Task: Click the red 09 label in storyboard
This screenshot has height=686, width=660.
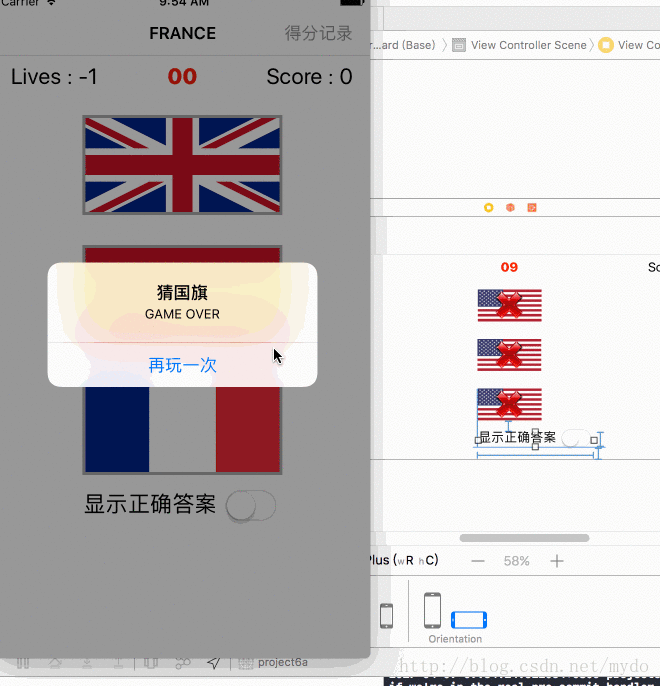Action: [x=509, y=267]
